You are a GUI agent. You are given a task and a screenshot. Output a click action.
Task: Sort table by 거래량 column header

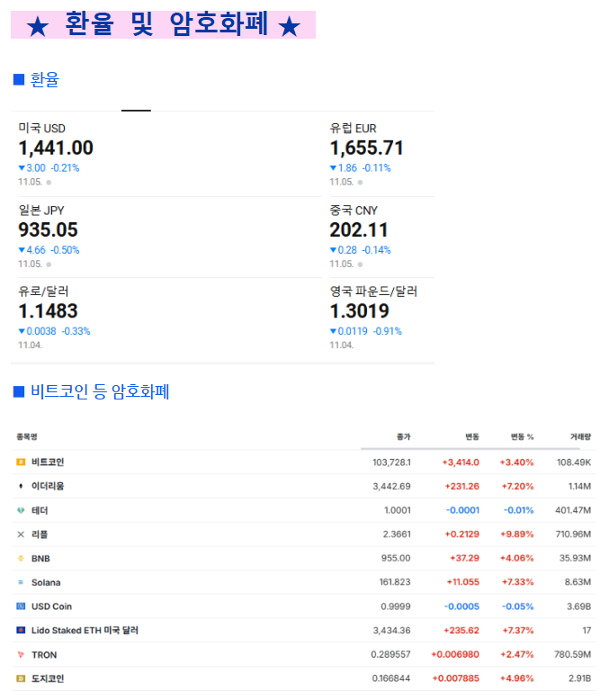[580, 437]
